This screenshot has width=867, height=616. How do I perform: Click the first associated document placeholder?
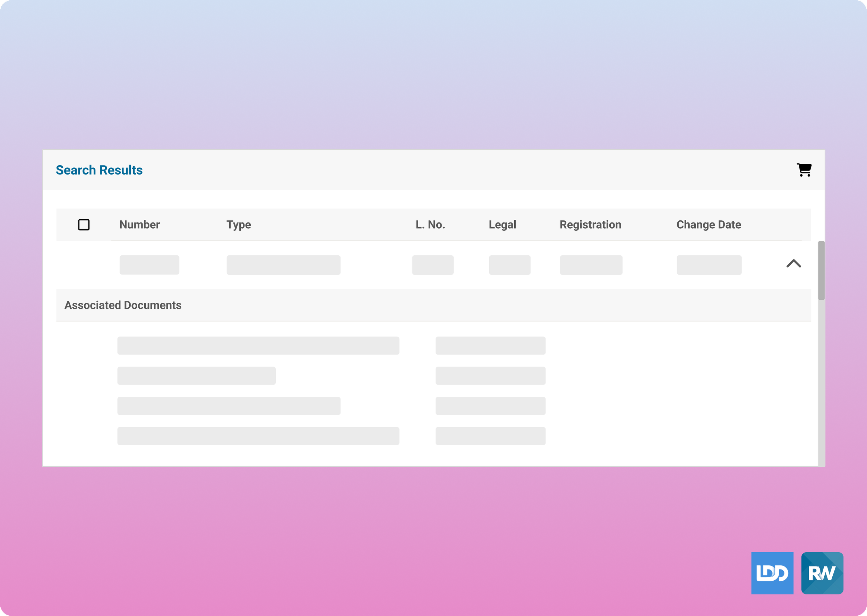(258, 345)
